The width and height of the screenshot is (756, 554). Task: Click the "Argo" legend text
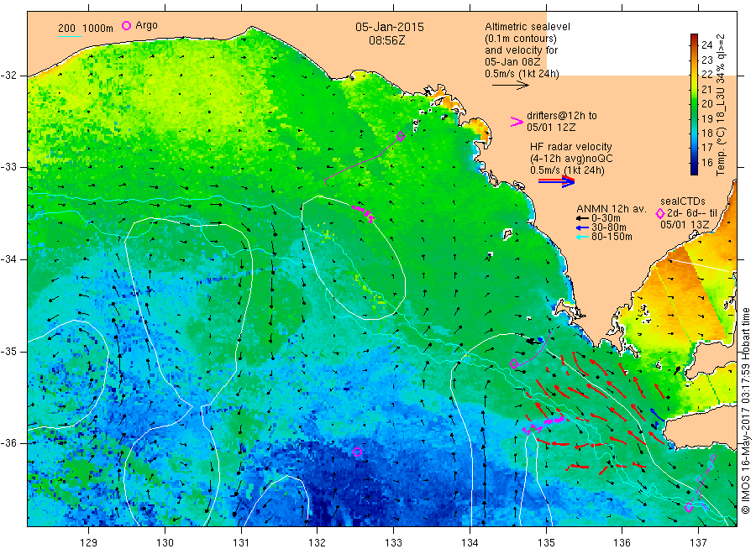pyautogui.click(x=146, y=25)
